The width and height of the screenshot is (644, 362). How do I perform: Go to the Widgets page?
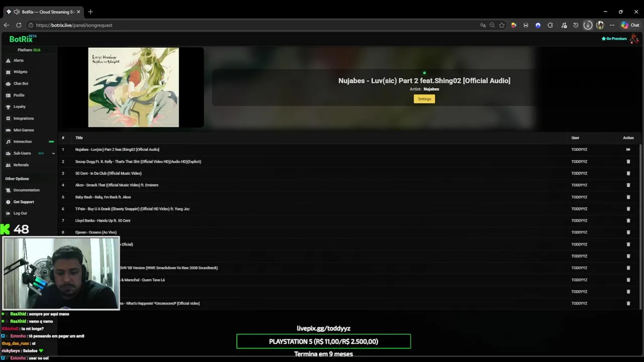20,72
